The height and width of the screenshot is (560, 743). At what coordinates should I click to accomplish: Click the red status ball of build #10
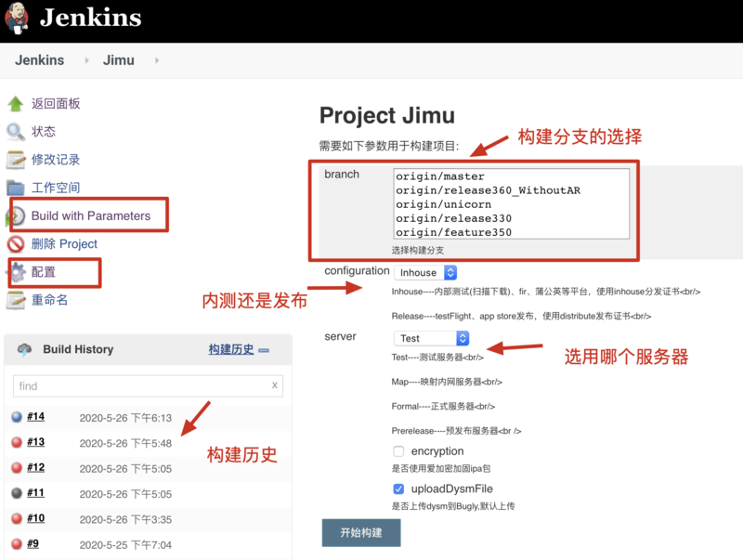tap(17, 518)
